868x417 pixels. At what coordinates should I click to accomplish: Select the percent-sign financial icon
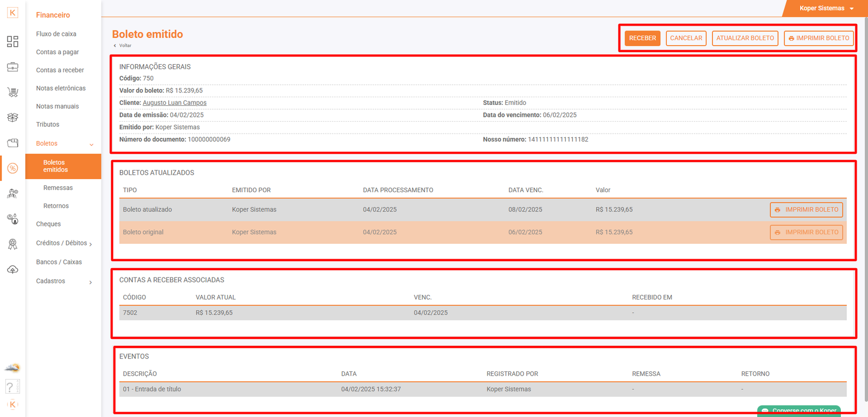[x=12, y=168]
